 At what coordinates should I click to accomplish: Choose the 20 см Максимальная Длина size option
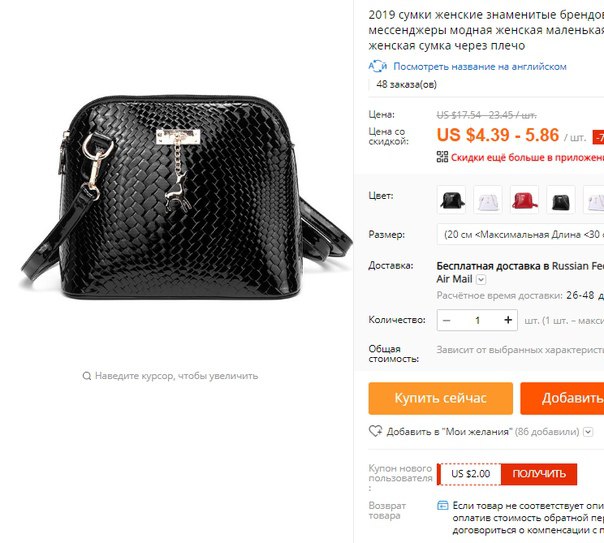click(x=520, y=234)
